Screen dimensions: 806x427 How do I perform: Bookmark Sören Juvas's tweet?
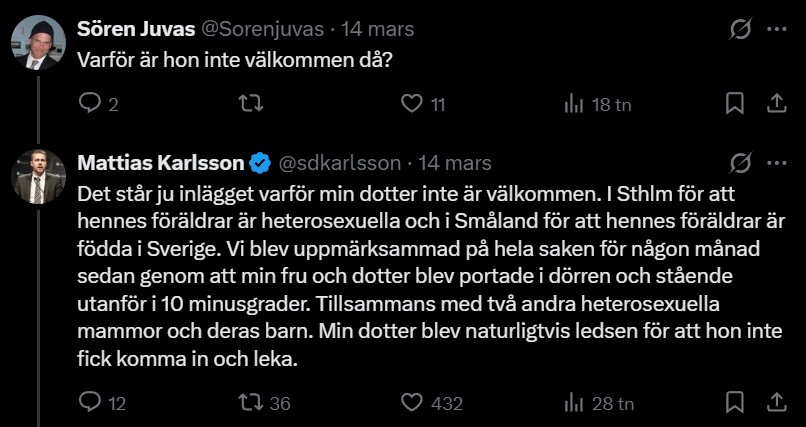click(734, 103)
